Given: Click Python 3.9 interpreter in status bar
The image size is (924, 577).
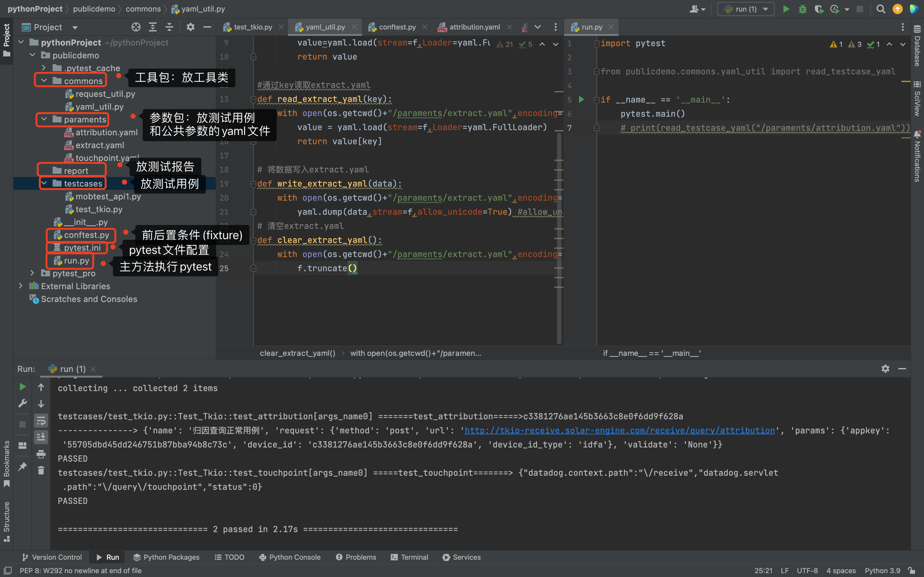Looking at the screenshot, I should 882,571.
